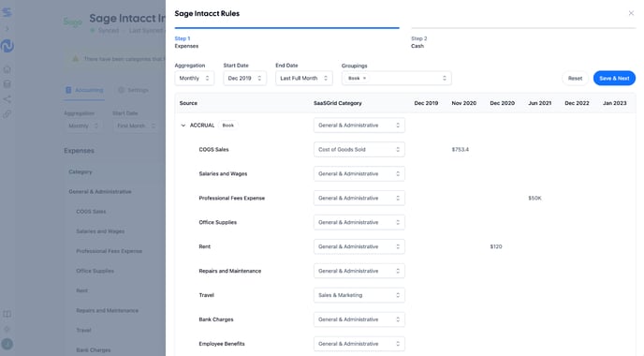Click the Dec 2020 column header

coord(502,103)
